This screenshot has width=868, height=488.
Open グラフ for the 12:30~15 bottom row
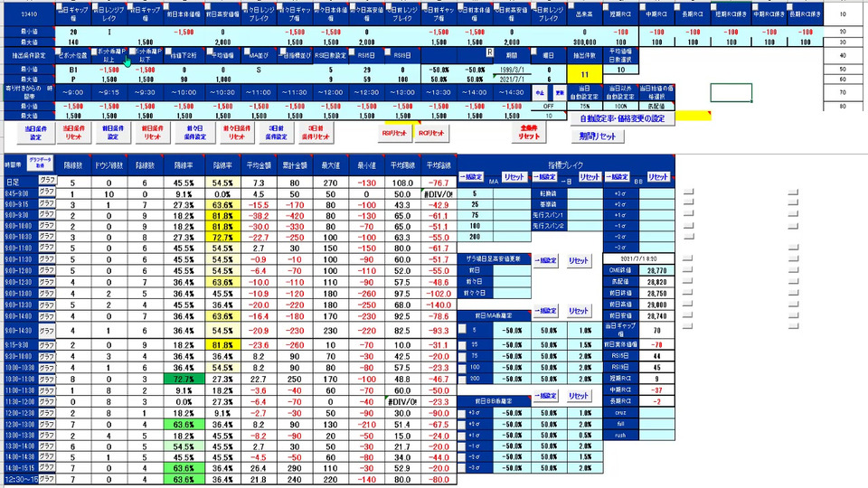pyautogui.click(x=46, y=479)
